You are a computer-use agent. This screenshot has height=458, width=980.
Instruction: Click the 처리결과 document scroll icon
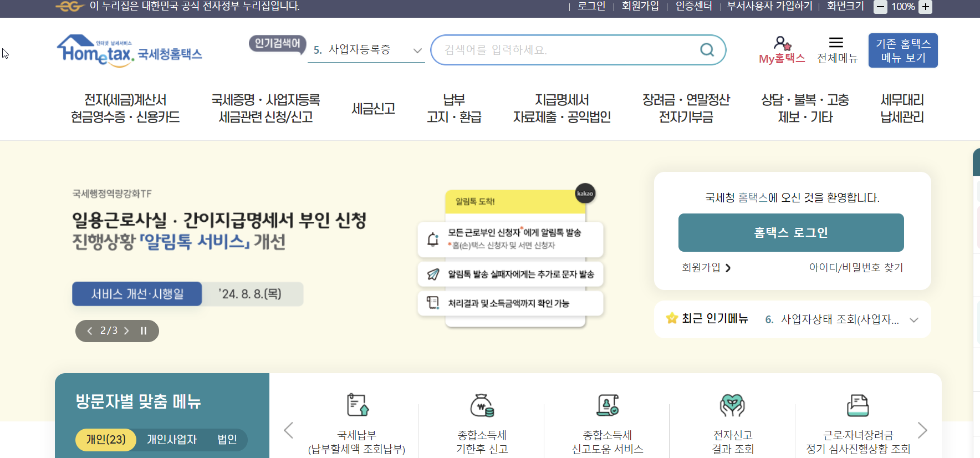(433, 303)
